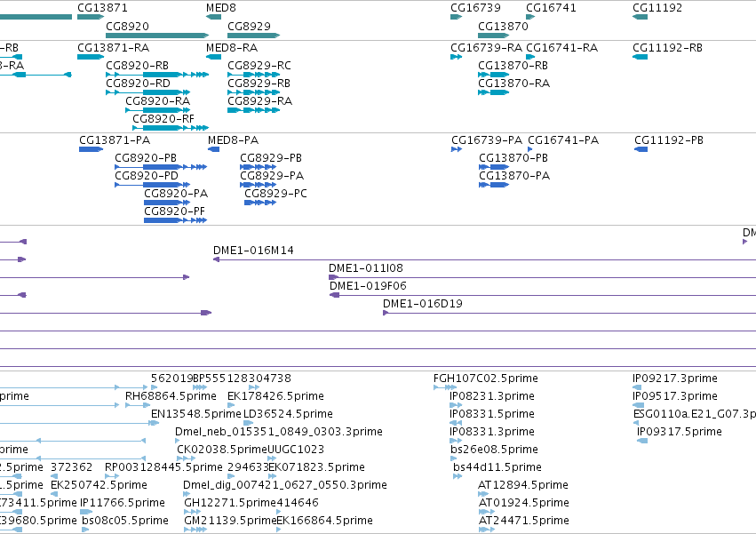Viewport: 756px width, 534px height.
Task: Select protein CG16739-PA
Action: pyautogui.click(x=487, y=140)
